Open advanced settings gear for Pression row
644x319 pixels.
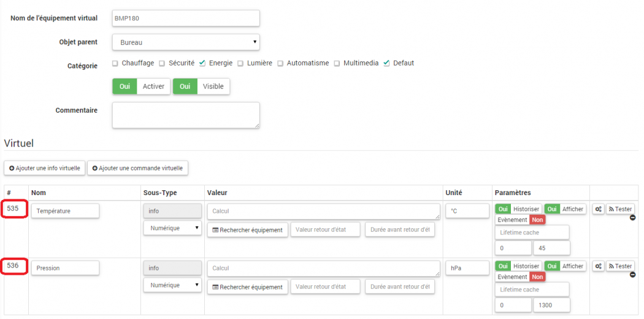tap(599, 266)
